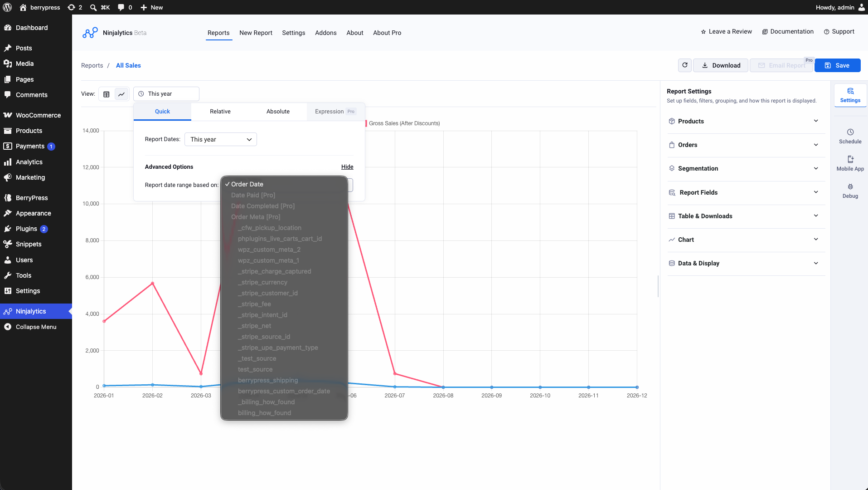Switch to table view icon
Screen dimensions: 868x490
[107, 94]
